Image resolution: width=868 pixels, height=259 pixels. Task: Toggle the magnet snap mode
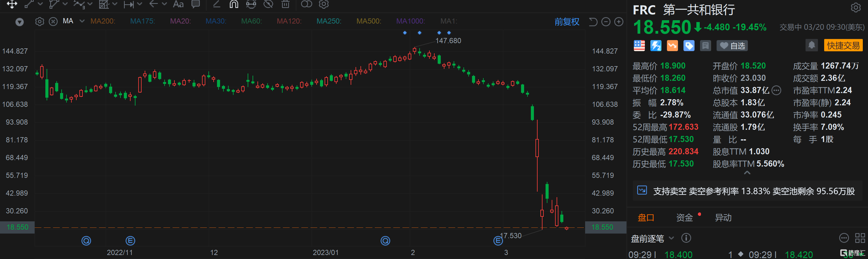[x=234, y=4]
